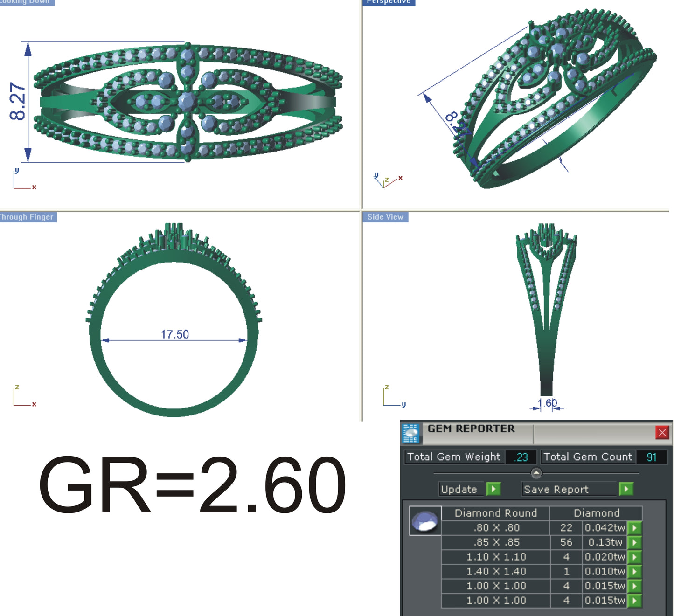Activate the Through Finger viewport label

click(27, 217)
